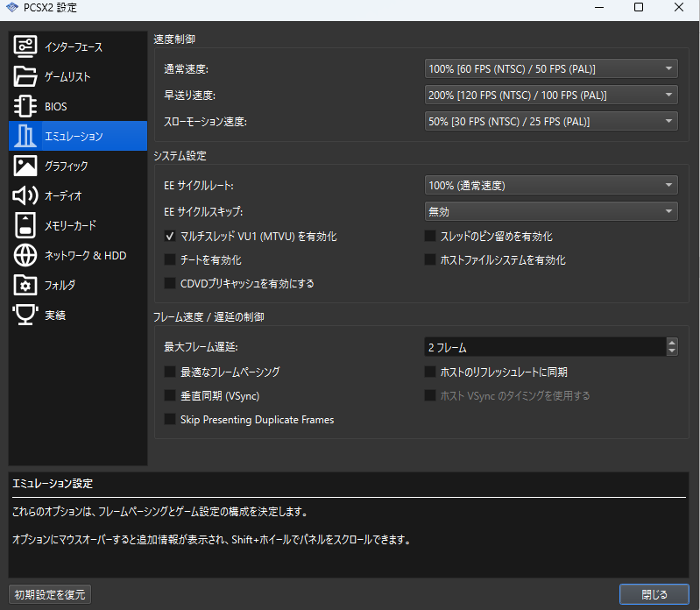Expand the EE サイクルスキップ dropdown
Screen dimensions: 700x610
pyautogui.click(x=551, y=211)
